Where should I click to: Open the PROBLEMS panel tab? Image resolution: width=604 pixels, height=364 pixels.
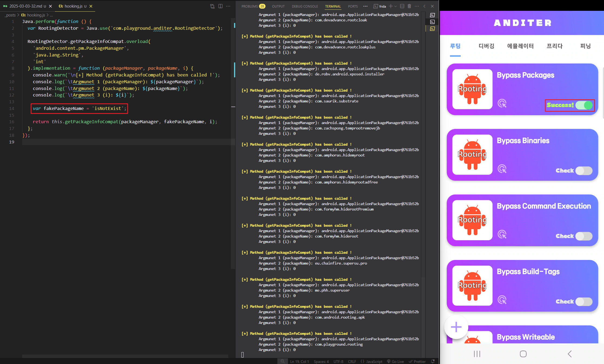point(253,6)
